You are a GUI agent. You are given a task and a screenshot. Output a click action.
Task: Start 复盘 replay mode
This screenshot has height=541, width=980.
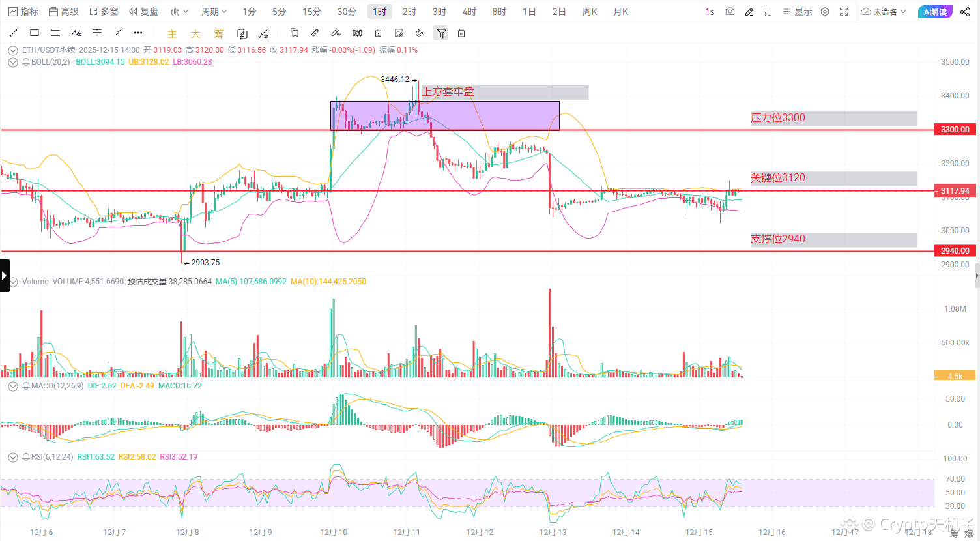(x=143, y=12)
